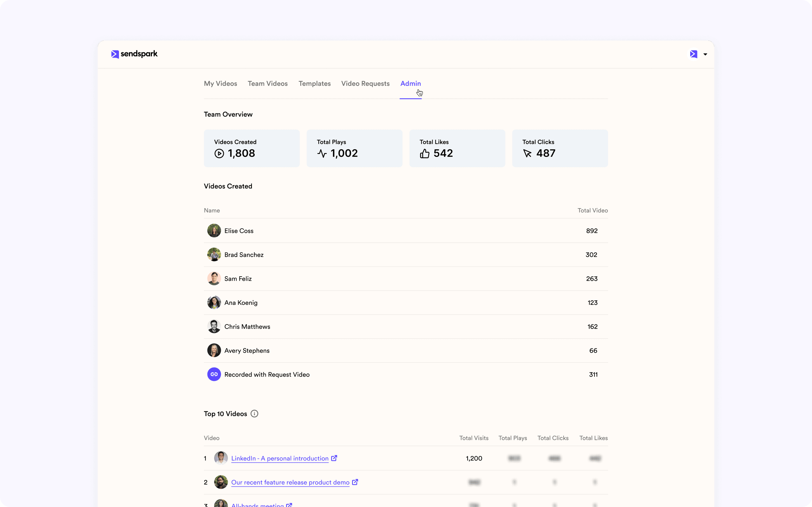
Task: Click the external link icon on LinkedIn video
Action: click(x=335, y=458)
